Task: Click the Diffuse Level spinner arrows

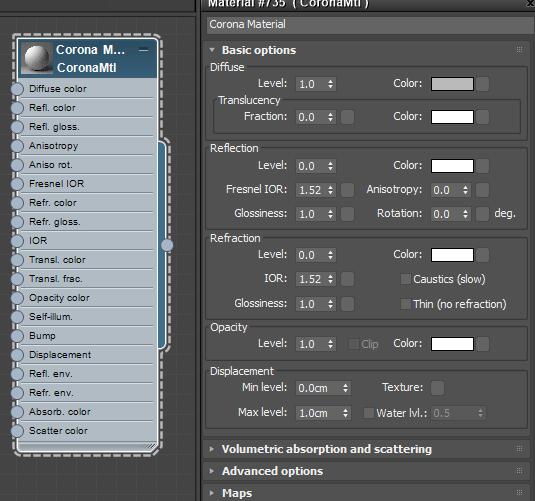Action: [330, 84]
